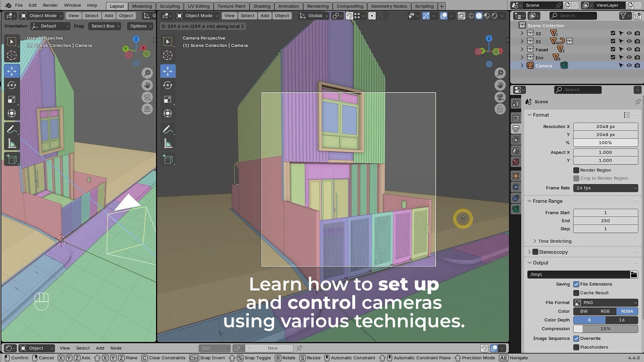
Task: Switch to rendered viewport shading
Action: click(x=494, y=16)
